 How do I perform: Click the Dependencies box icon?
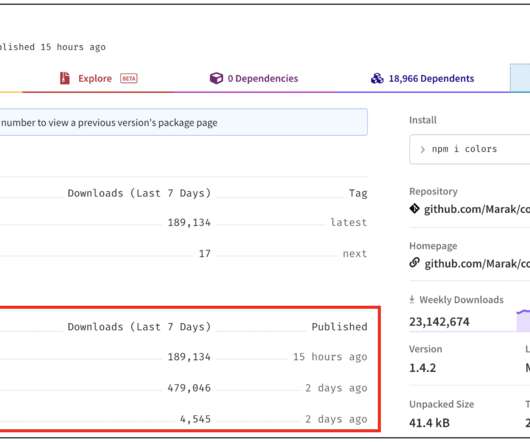[216, 78]
